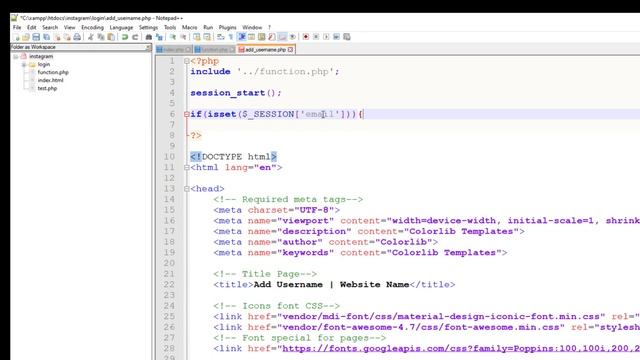Click the Cut scissors icon
Screen dimensions: 640x360
(91, 37)
